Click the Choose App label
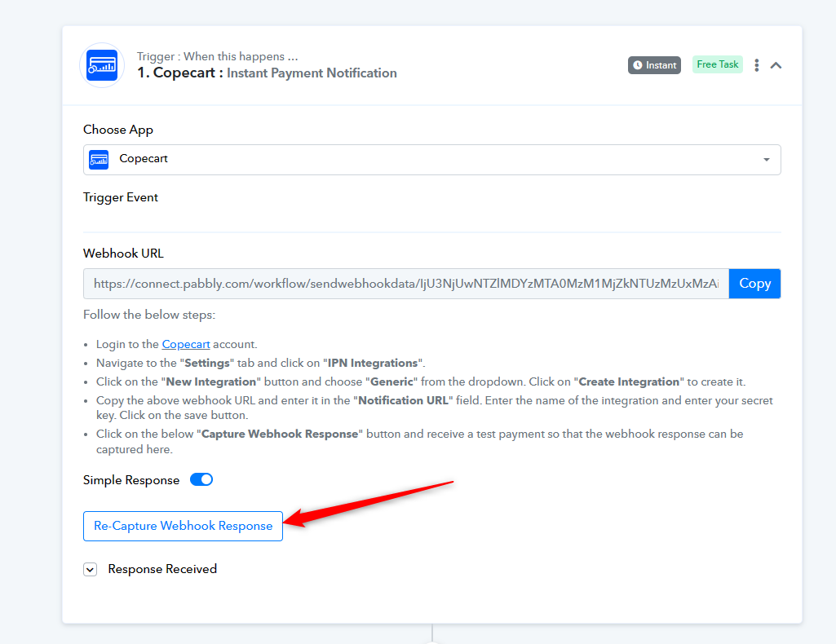The height and width of the screenshot is (644, 836). (117, 130)
